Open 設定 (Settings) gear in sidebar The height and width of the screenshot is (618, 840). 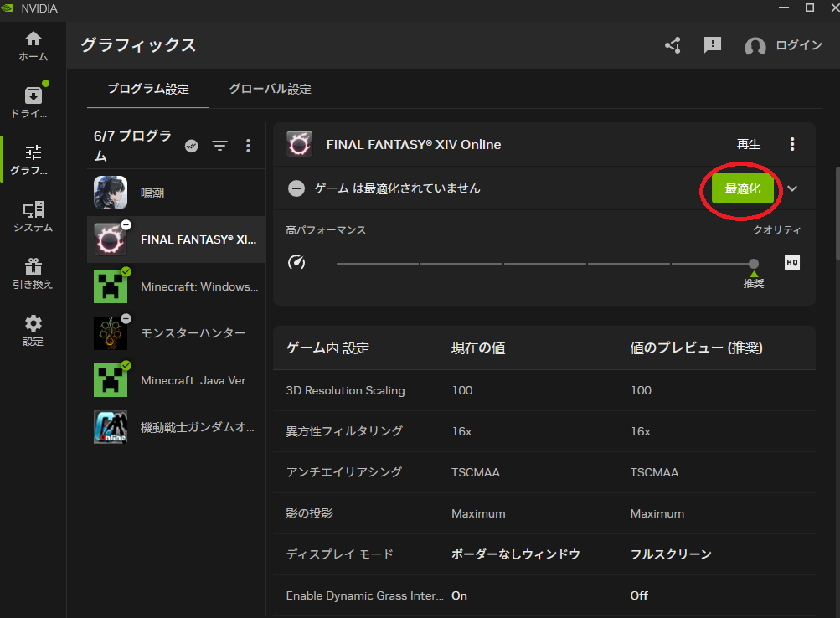pos(33,330)
